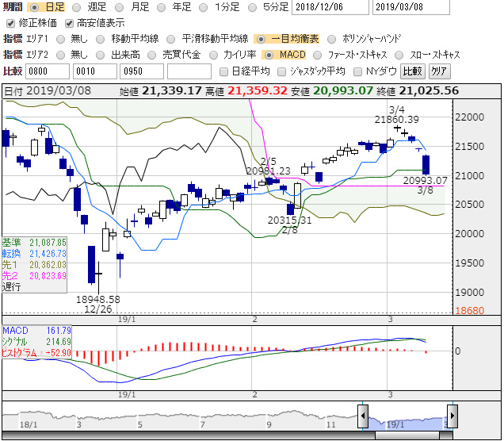The width and height of the screenshot is (504, 441).
Task: Click the 3/4 high label 21860.39
Action: coord(397,120)
